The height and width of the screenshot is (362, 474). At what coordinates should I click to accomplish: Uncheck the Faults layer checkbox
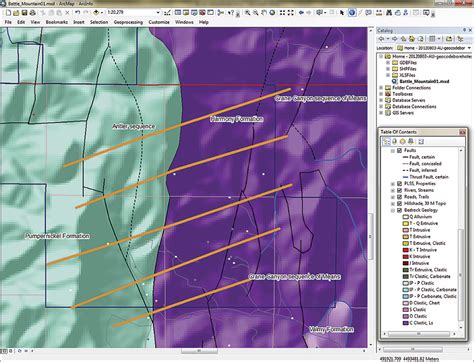click(399, 150)
